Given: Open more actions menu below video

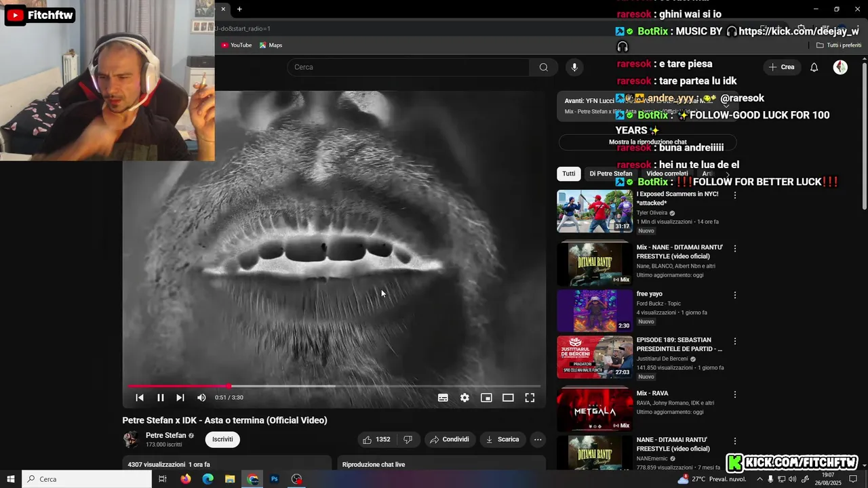Looking at the screenshot, I should click(x=538, y=439).
